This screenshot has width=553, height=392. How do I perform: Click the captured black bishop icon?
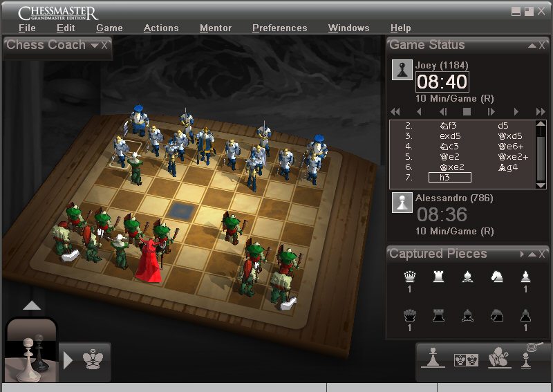pos(468,315)
